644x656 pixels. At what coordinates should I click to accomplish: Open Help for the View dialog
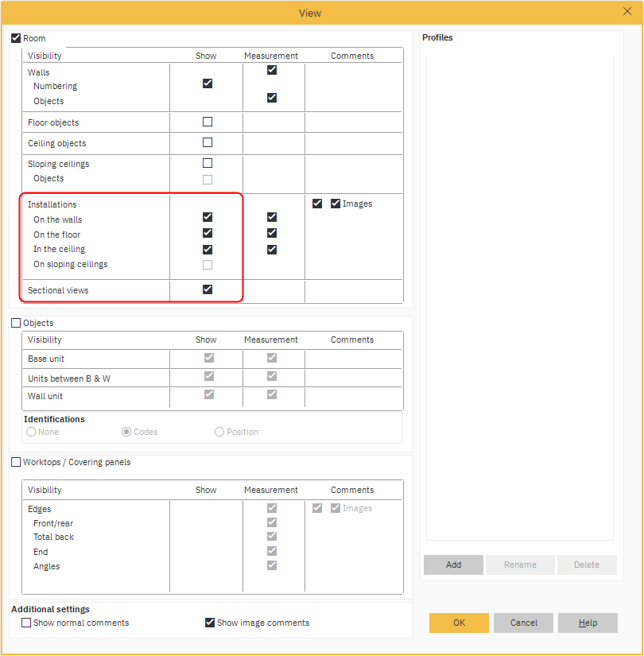point(588,623)
